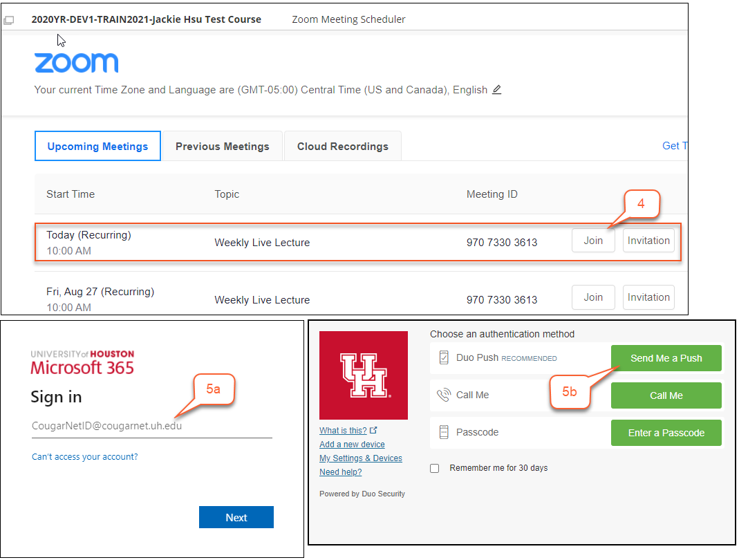Screen dimensions: 739x560
Task: Join today's Weekly Live Lecture
Action: tap(593, 241)
